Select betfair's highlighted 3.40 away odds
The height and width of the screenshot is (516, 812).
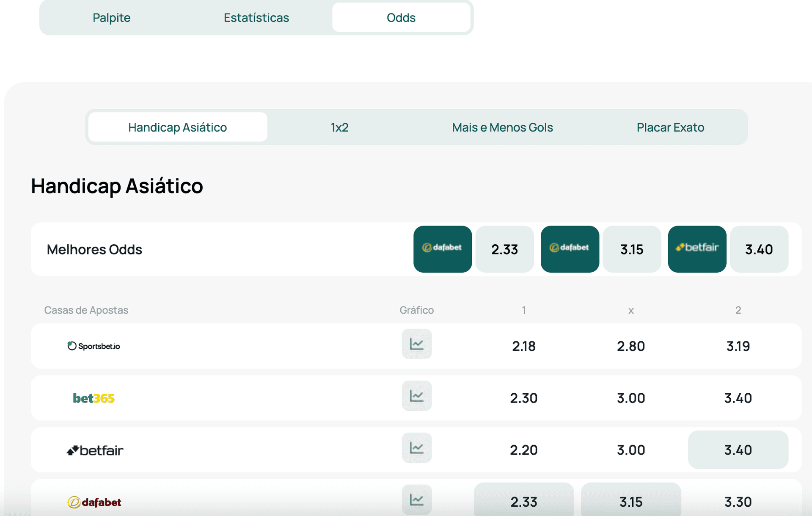[738, 450]
